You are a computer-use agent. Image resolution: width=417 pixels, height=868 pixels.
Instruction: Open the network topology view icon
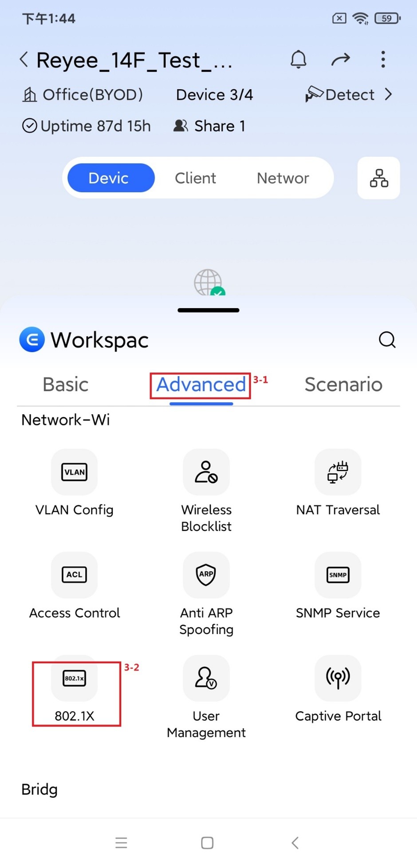coord(379,178)
